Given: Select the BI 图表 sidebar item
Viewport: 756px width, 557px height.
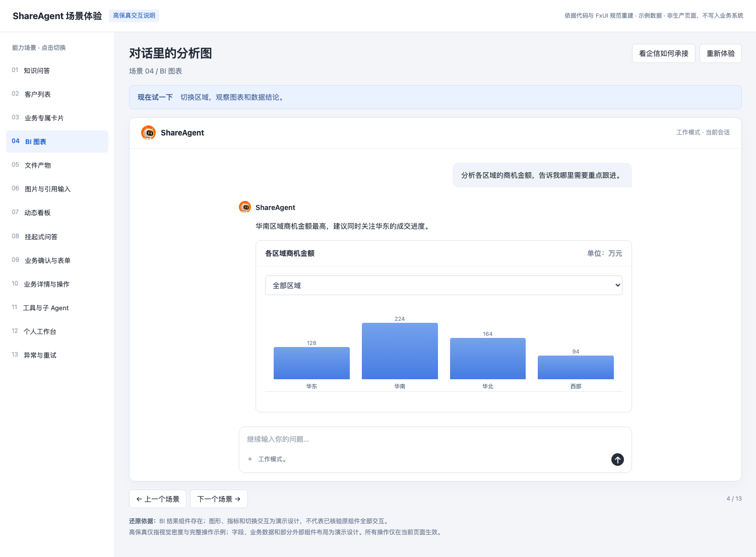Looking at the screenshot, I should click(57, 142).
